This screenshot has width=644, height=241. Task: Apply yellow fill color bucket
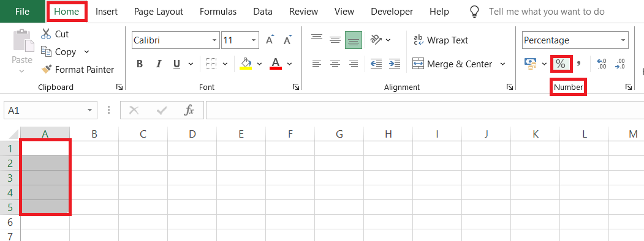[246, 64]
